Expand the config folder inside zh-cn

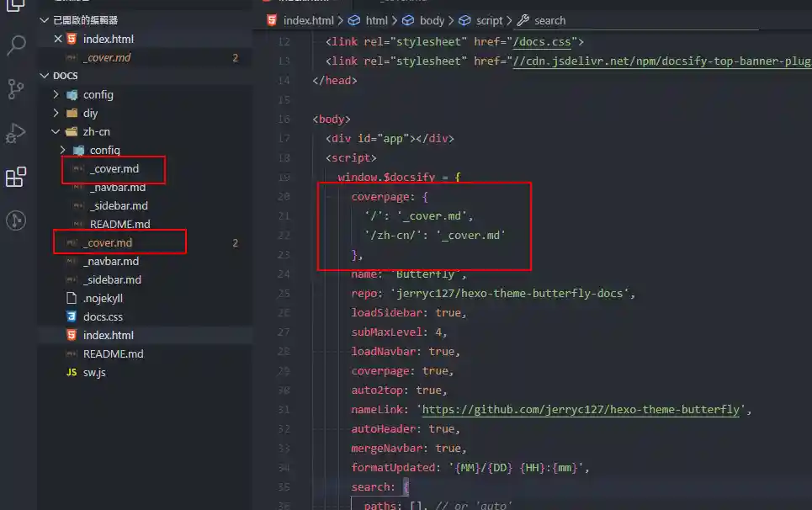tap(62, 150)
